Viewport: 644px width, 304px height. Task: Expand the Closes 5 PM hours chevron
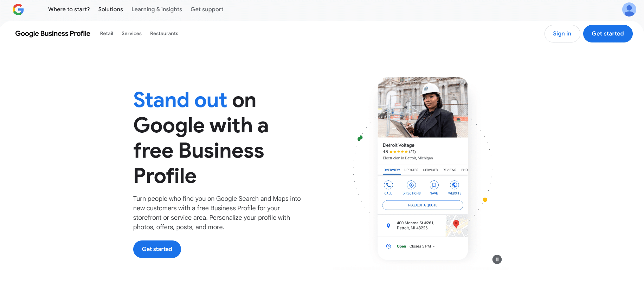click(434, 246)
